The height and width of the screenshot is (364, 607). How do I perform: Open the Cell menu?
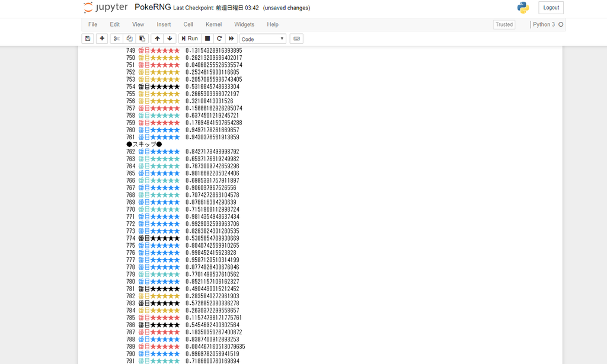pos(188,24)
